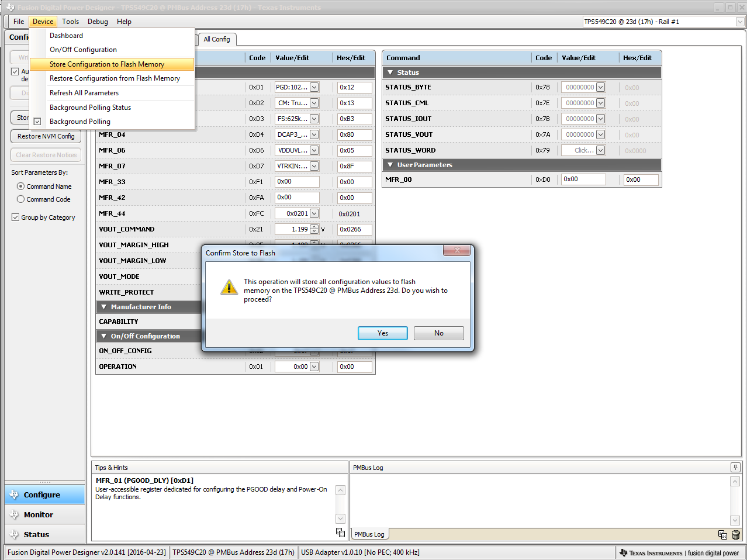Select Restore Configuration from Flash Memory
Viewport: 747px width, 560px height.
click(x=115, y=78)
